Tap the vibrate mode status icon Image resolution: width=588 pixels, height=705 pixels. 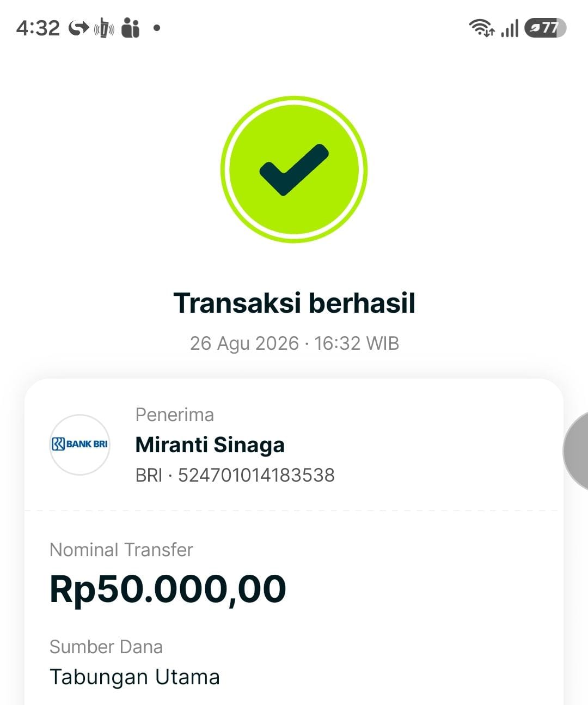point(104,28)
